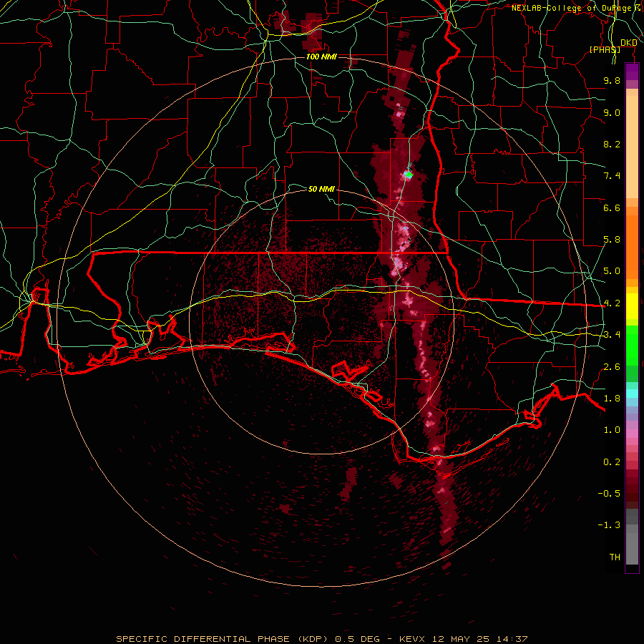This screenshot has width=644, height=644.
Task: Click the pale peach segment of the color bar
Action: click(x=632, y=147)
